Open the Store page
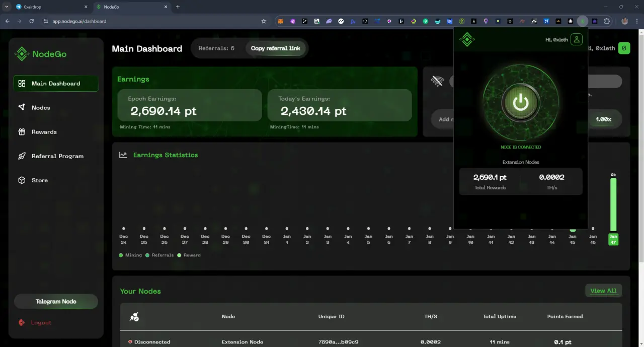Screen dimensions: 644x347 (x=33, y=180)
